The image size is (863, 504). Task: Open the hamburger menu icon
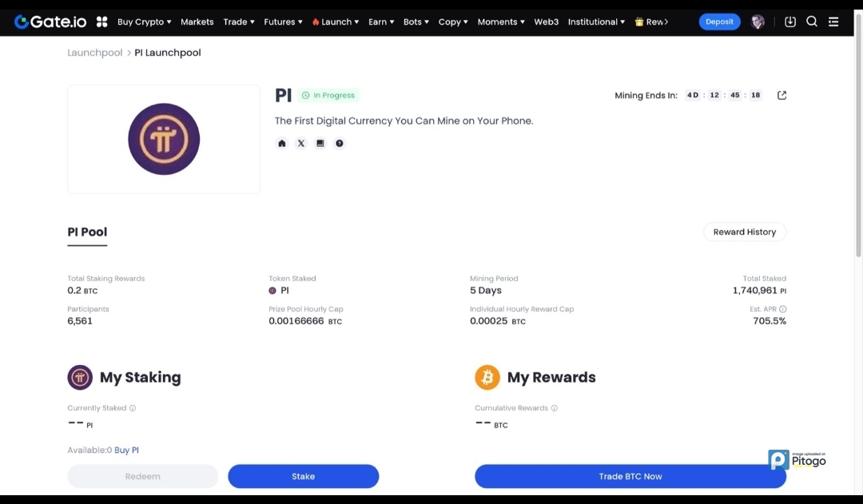point(833,22)
